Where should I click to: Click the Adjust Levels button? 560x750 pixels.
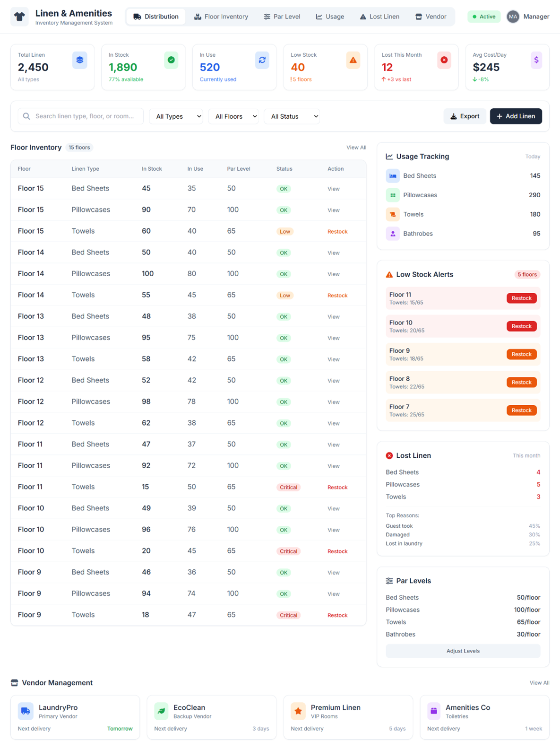(x=463, y=651)
